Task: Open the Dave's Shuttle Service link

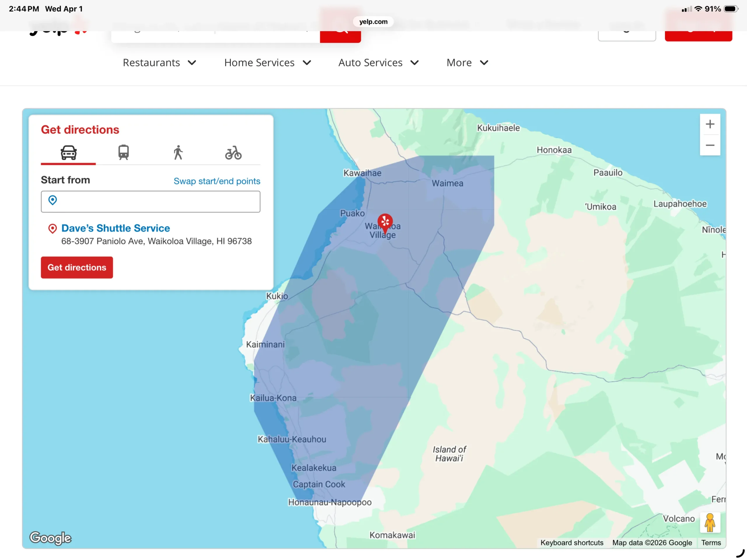Action: [116, 228]
